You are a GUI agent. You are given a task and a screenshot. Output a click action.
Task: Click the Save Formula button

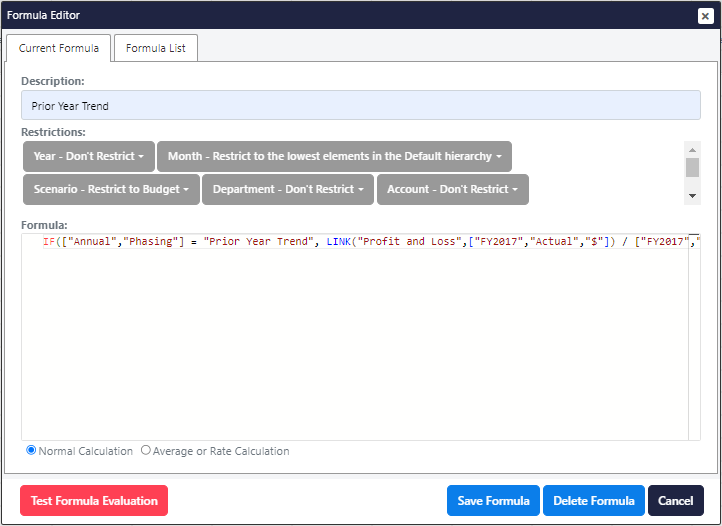tap(493, 501)
